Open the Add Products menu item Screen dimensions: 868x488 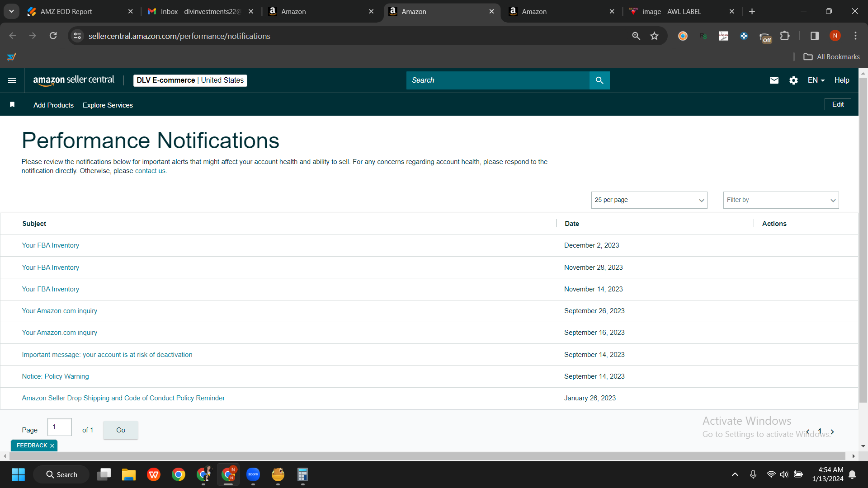coord(53,105)
